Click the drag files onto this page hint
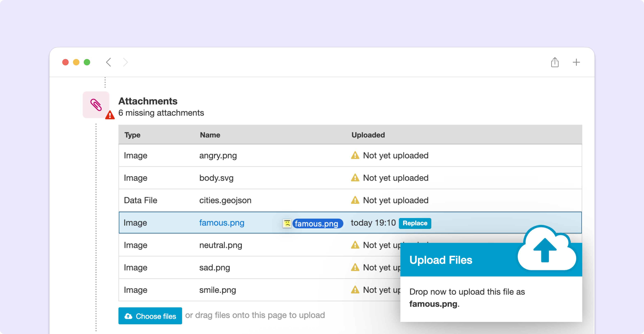The width and height of the screenshot is (644, 334). click(255, 315)
